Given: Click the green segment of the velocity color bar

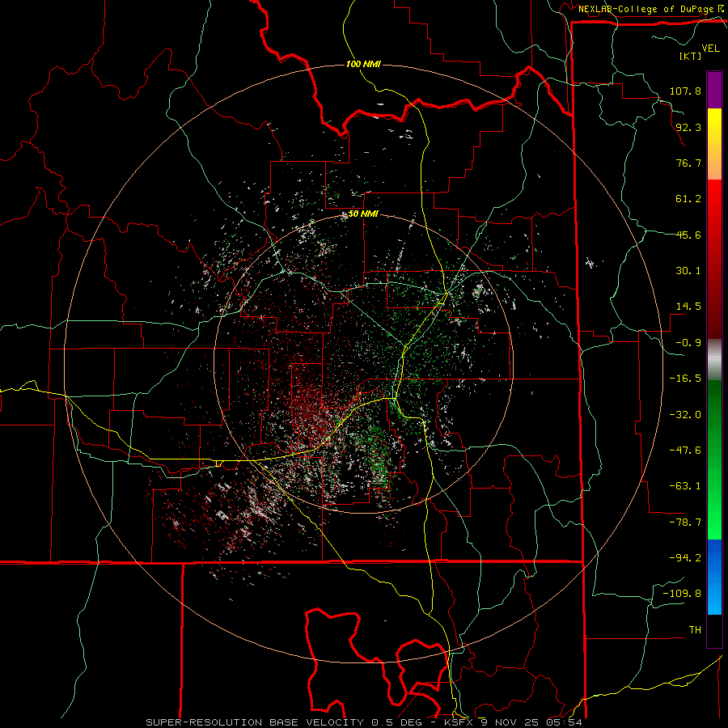Looking at the screenshot, I should (714, 459).
